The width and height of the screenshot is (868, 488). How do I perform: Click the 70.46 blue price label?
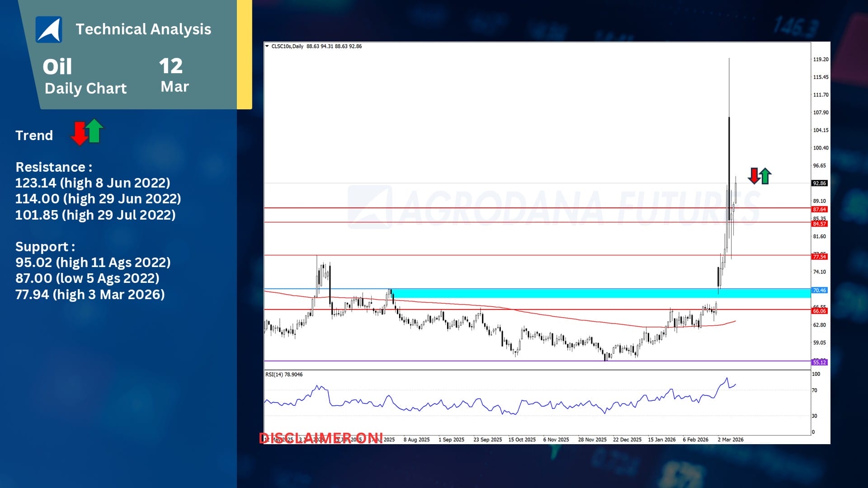point(819,290)
